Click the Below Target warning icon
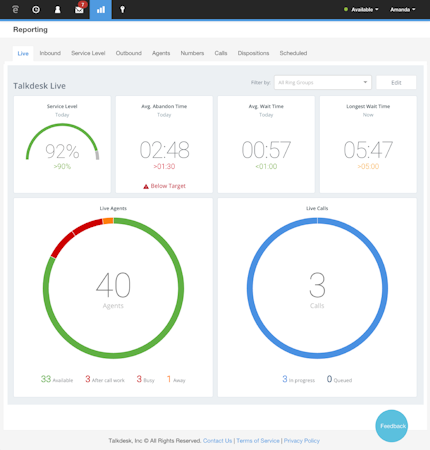The height and width of the screenshot is (450, 430). click(x=146, y=186)
